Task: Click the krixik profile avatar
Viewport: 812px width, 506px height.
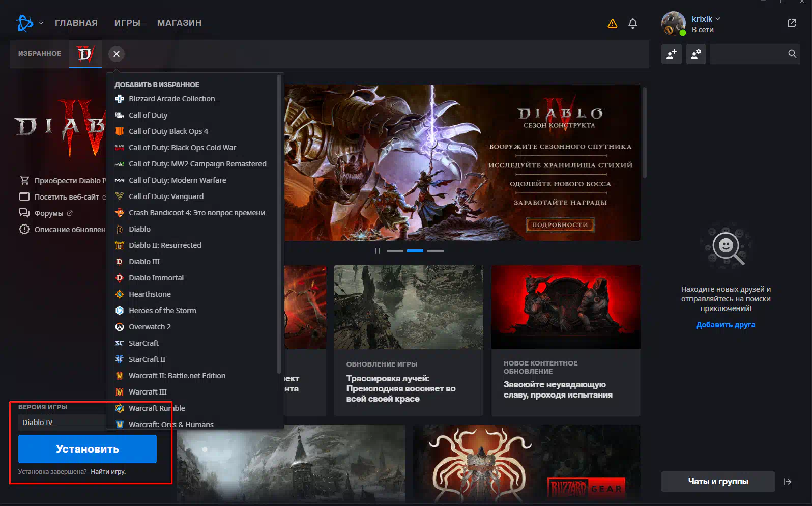Action: [x=674, y=23]
